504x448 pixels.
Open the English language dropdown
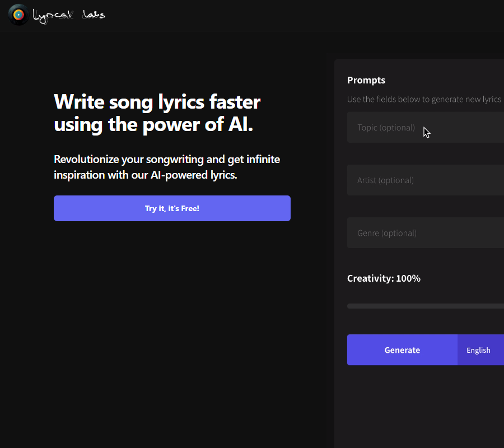(x=479, y=350)
